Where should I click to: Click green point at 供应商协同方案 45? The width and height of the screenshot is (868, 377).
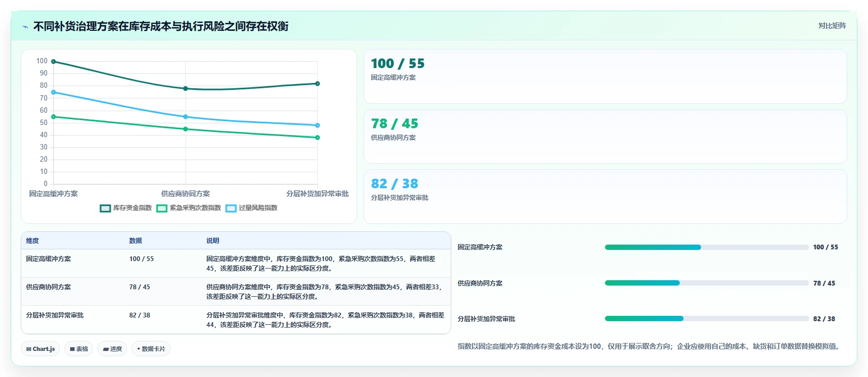click(x=186, y=129)
